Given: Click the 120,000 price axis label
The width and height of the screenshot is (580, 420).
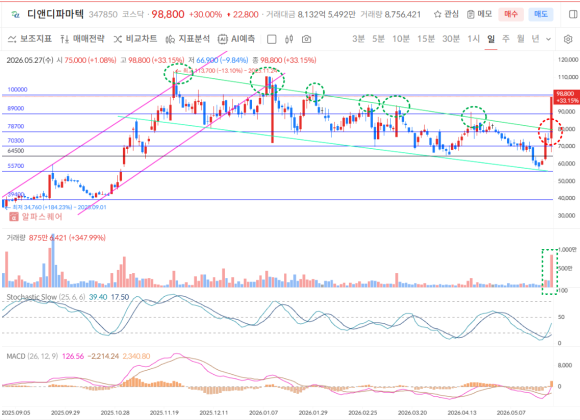Looking at the screenshot, I should (x=568, y=60).
